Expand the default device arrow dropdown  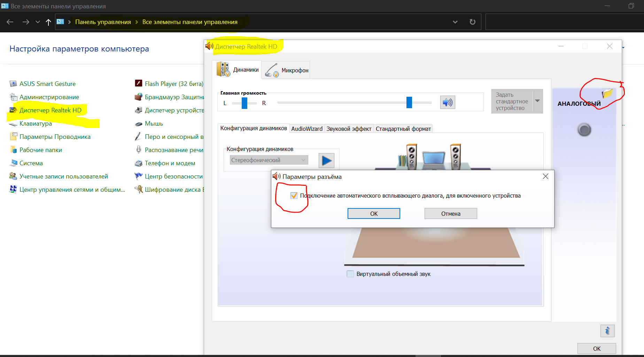538,101
